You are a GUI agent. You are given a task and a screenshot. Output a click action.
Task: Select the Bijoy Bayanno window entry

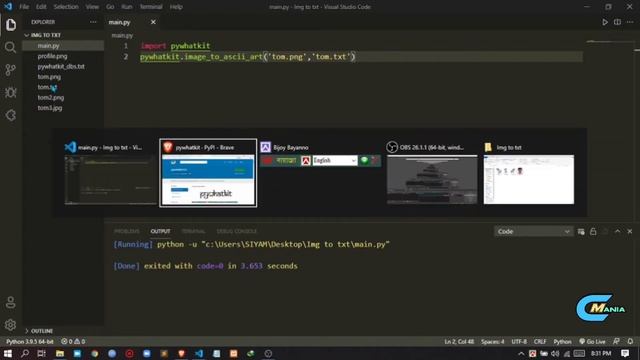(x=320, y=154)
